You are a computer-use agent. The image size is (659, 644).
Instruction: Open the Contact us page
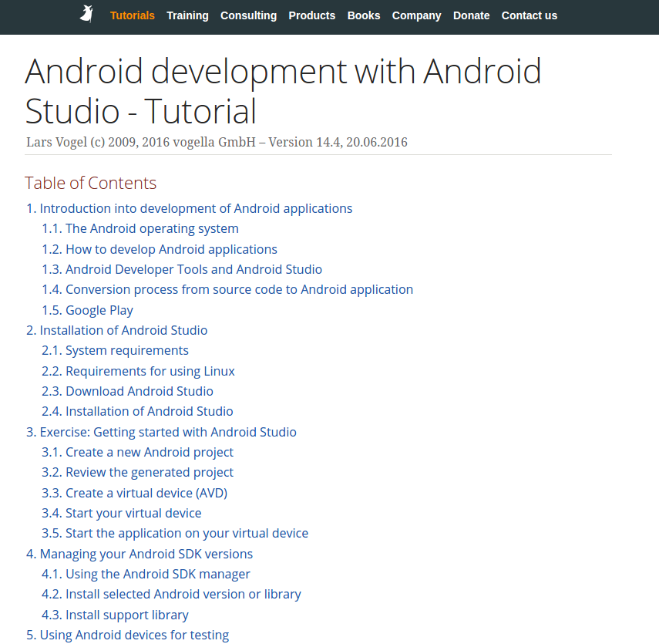coord(529,15)
